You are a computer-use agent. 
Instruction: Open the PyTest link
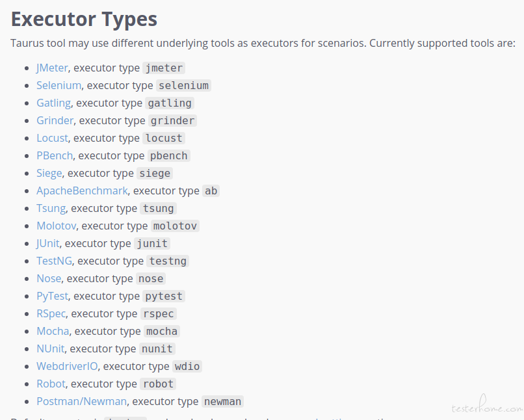(x=52, y=296)
